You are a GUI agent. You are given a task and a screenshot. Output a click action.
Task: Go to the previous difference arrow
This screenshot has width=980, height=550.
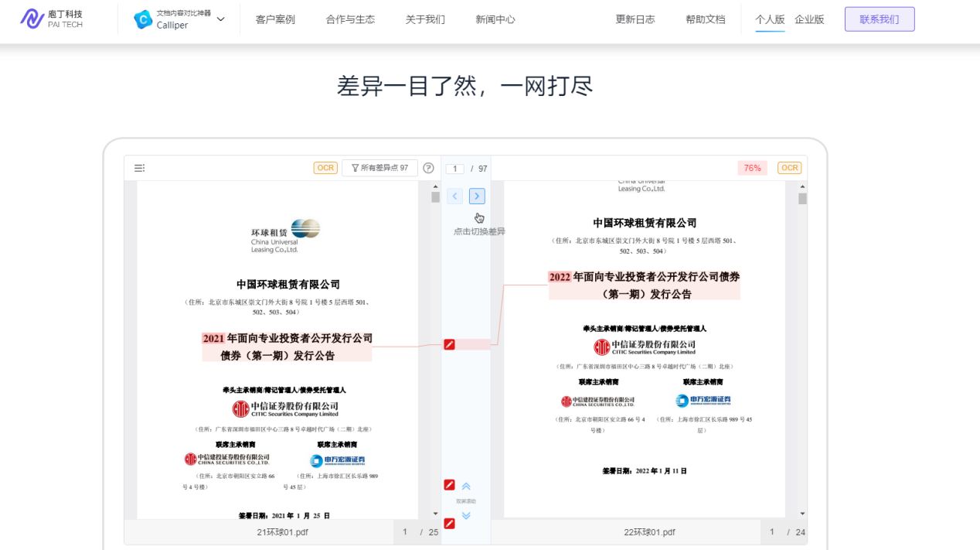[x=455, y=196]
